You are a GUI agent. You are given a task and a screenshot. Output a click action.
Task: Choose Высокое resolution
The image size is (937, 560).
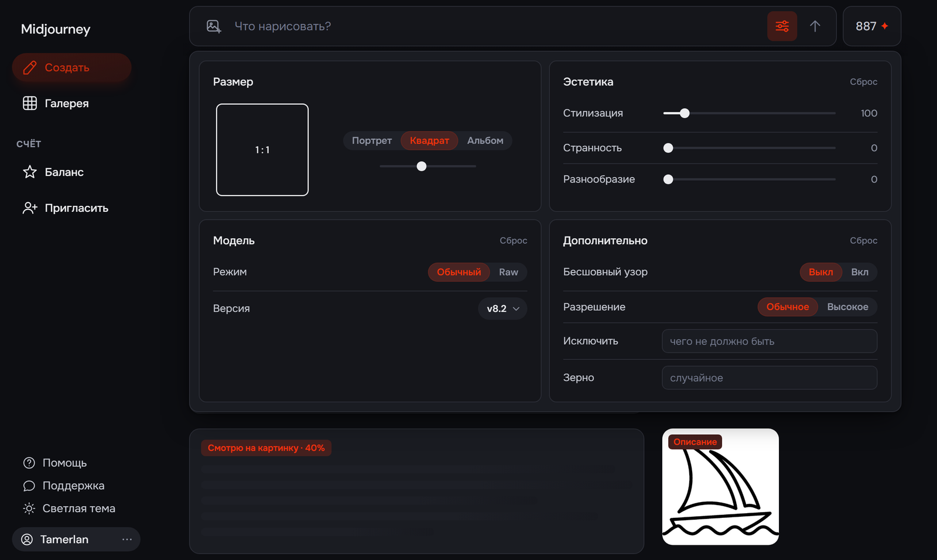pyautogui.click(x=847, y=307)
